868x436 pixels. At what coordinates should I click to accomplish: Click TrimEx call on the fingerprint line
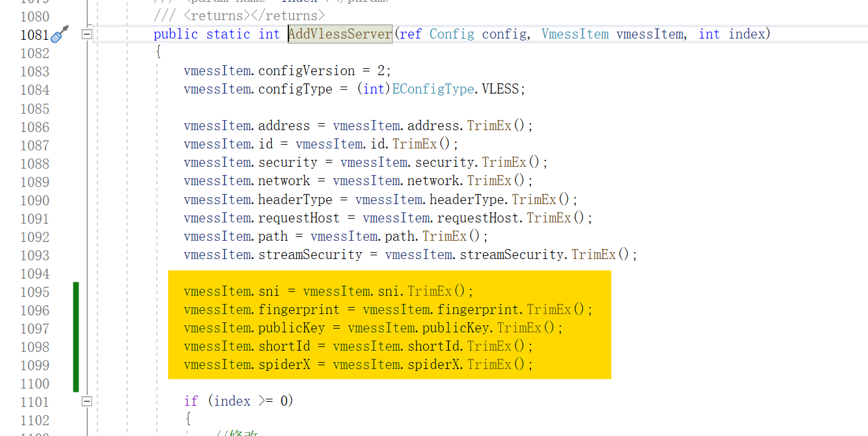(x=549, y=310)
